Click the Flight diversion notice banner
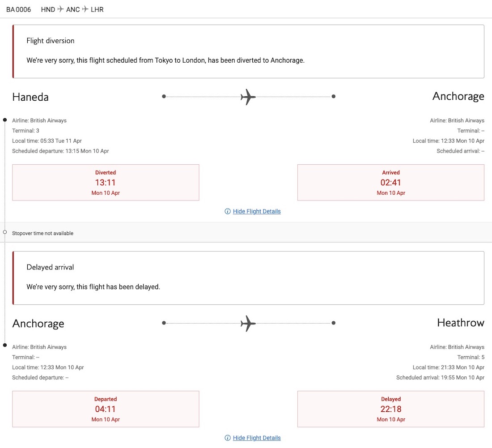 (248, 51)
